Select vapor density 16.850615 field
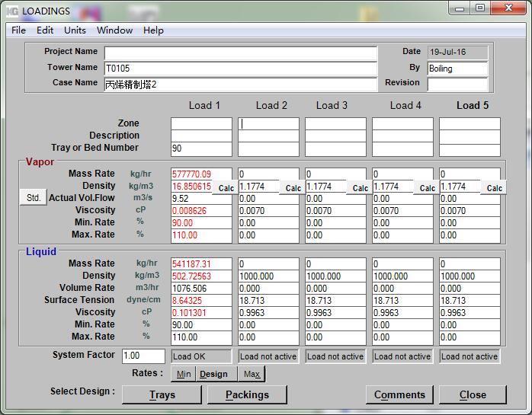 [192, 187]
